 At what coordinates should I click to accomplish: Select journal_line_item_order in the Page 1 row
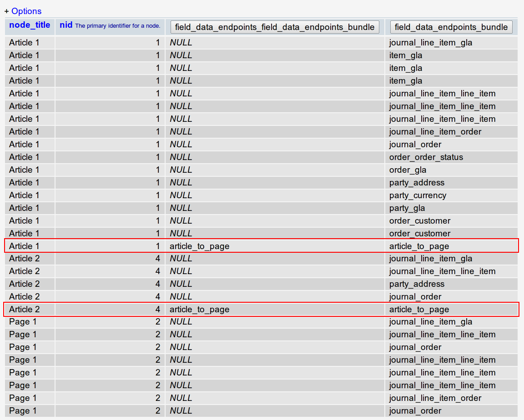click(x=435, y=398)
